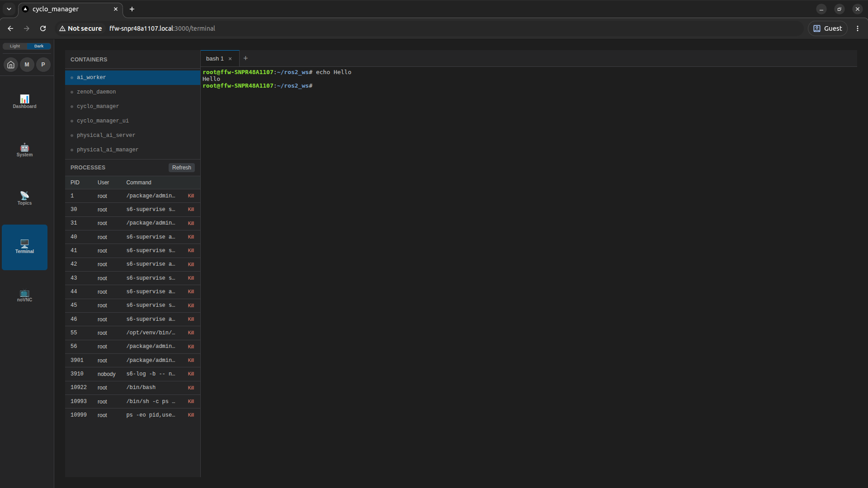Kill process with PID 1
This screenshot has height=488, width=868.
(191, 196)
